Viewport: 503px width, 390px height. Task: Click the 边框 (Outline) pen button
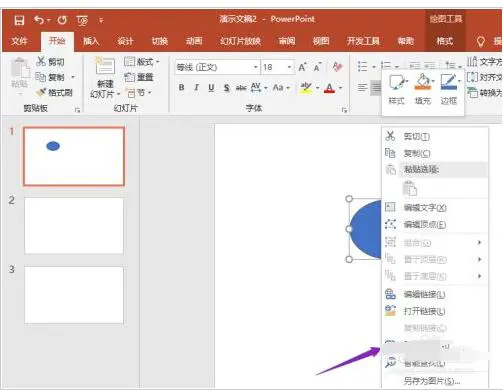[x=449, y=89]
